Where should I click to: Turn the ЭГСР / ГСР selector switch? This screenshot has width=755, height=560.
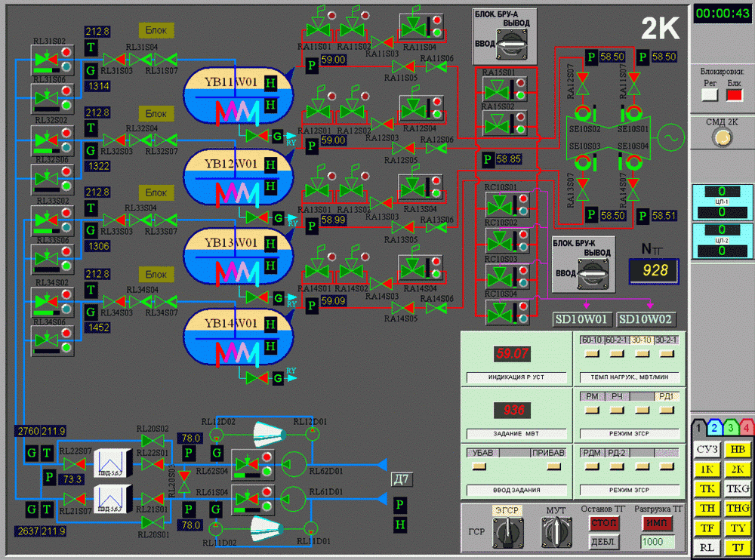point(507,531)
